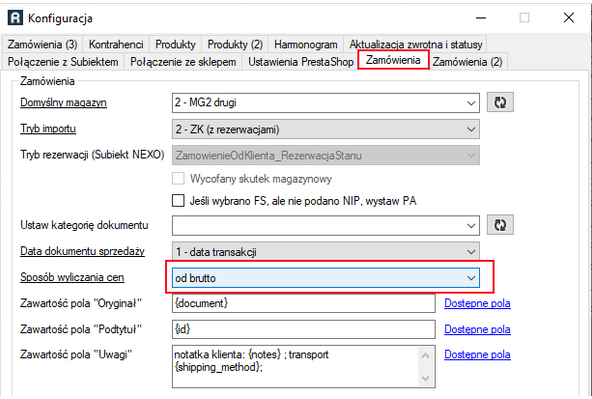
Task: Open the Domyślny magazyn dropdown
Action: click(326, 103)
